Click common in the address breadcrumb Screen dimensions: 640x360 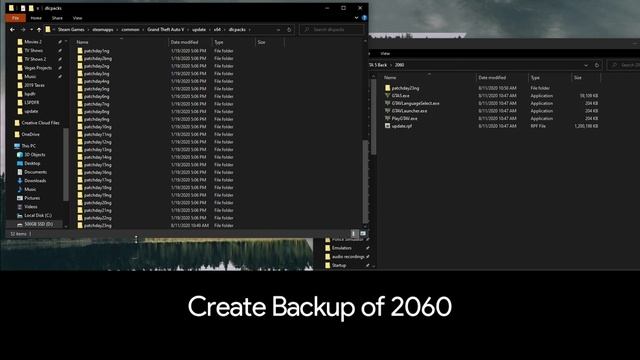130,29
